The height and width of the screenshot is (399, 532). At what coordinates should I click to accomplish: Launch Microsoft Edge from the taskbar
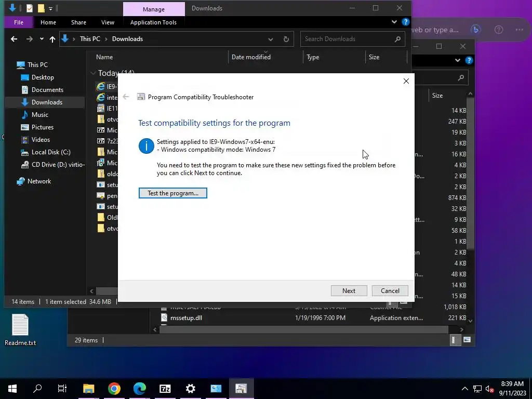(139, 389)
